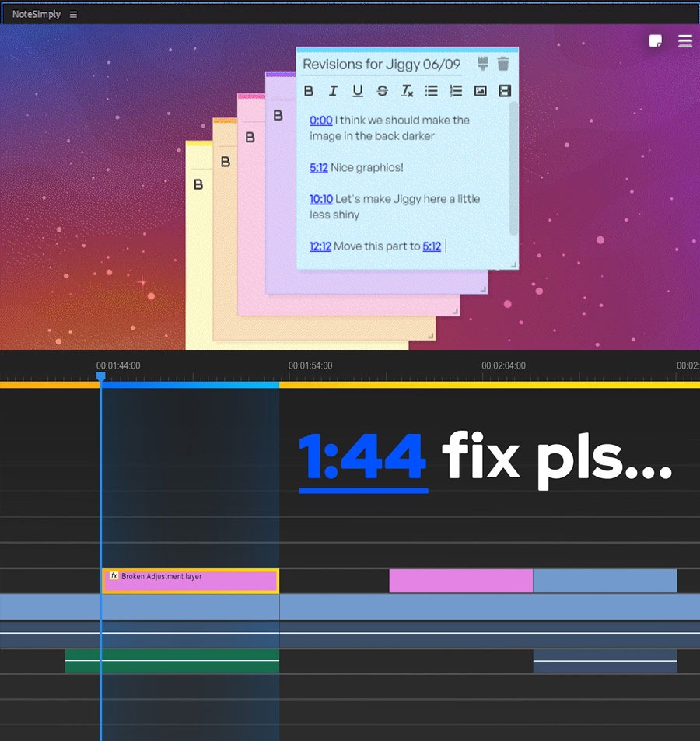The height and width of the screenshot is (741, 700).
Task: Click the 12:12 timestamp link
Action: pos(320,246)
